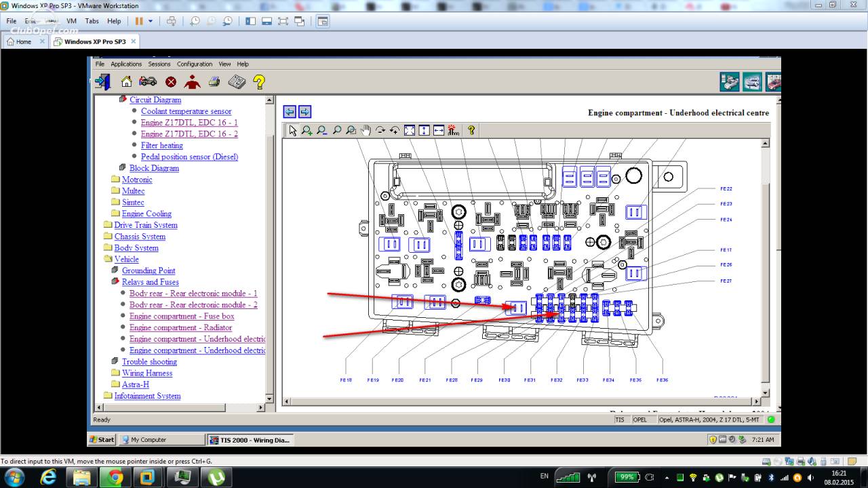Open Coolant temperature sensor link
The height and width of the screenshot is (488, 868).
[x=186, y=111]
